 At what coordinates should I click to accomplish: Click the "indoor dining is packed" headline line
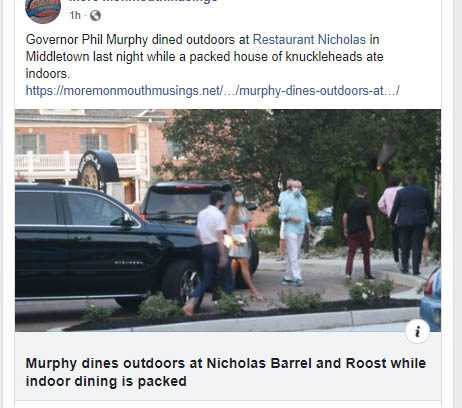tap(106, 381)
